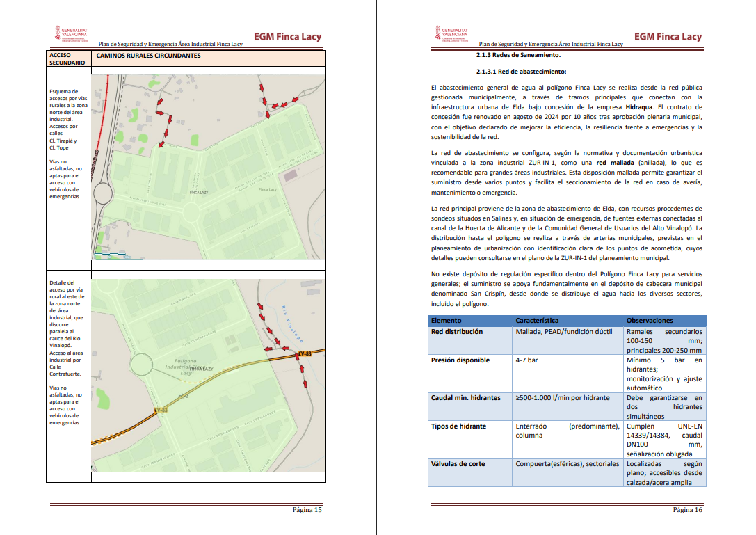This screenshot has height=535, width=756.
Task: Click the Generalitat Valenciana logo on page 15
Action: click(70, 35)
